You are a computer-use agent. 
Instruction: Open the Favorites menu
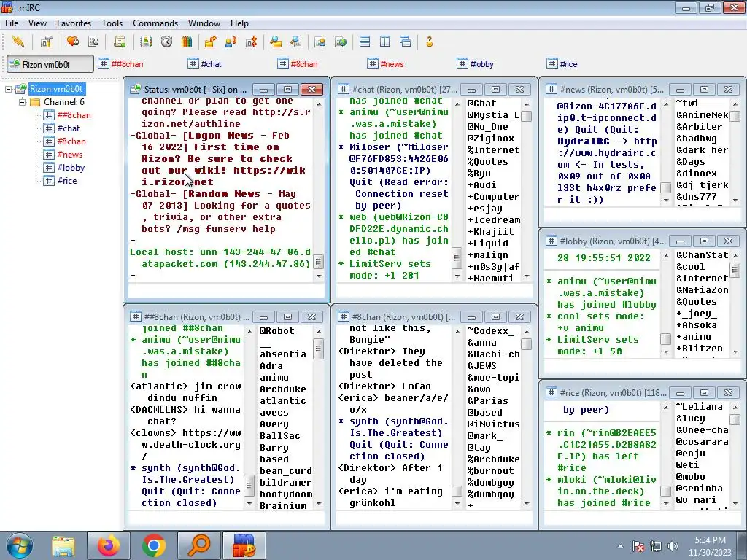74,23
